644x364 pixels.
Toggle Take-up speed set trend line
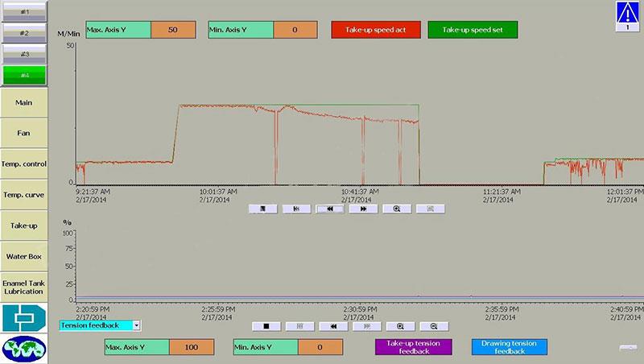tap(472, 30)
